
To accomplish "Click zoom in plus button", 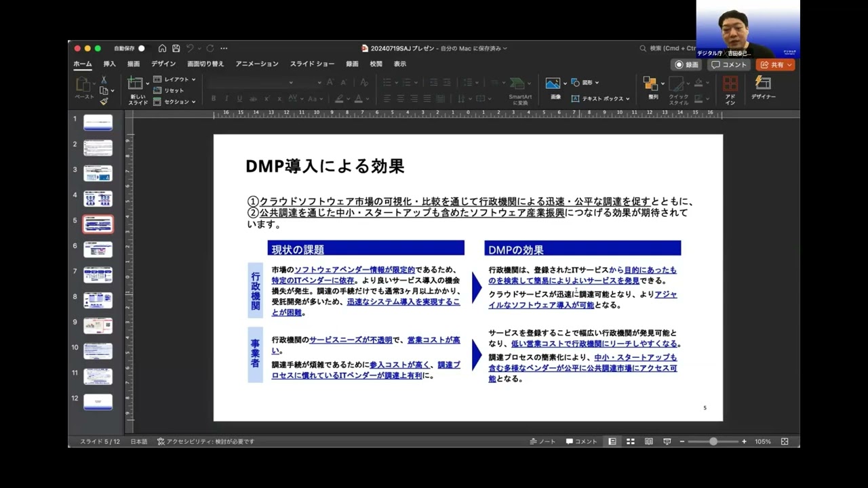I will pyautogui.click(x=744, y=441).
